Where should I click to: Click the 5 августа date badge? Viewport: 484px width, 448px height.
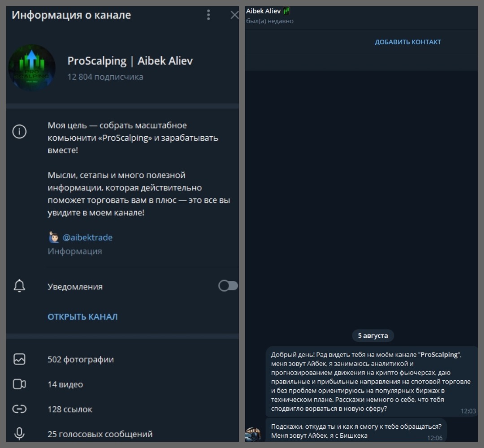372,336
